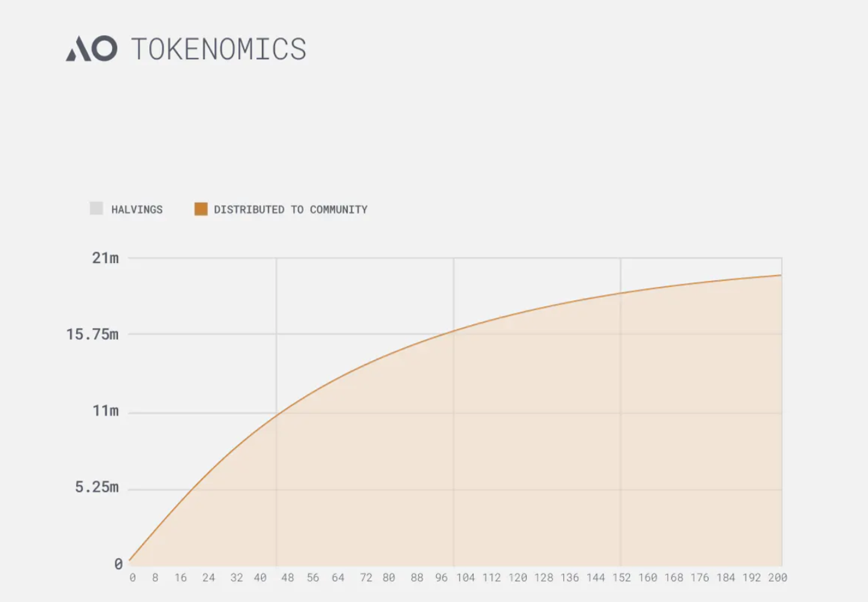Click the 72 x-axis tick label

366,578
